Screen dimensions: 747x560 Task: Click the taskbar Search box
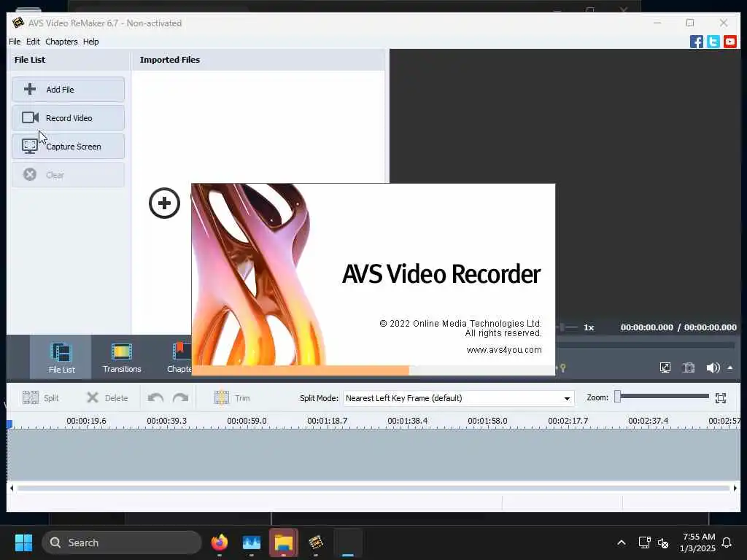coord(122,542)
